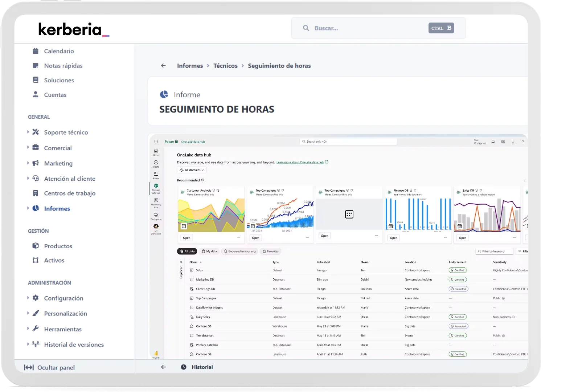Expand the Configuración section arrow

[28, 298]
